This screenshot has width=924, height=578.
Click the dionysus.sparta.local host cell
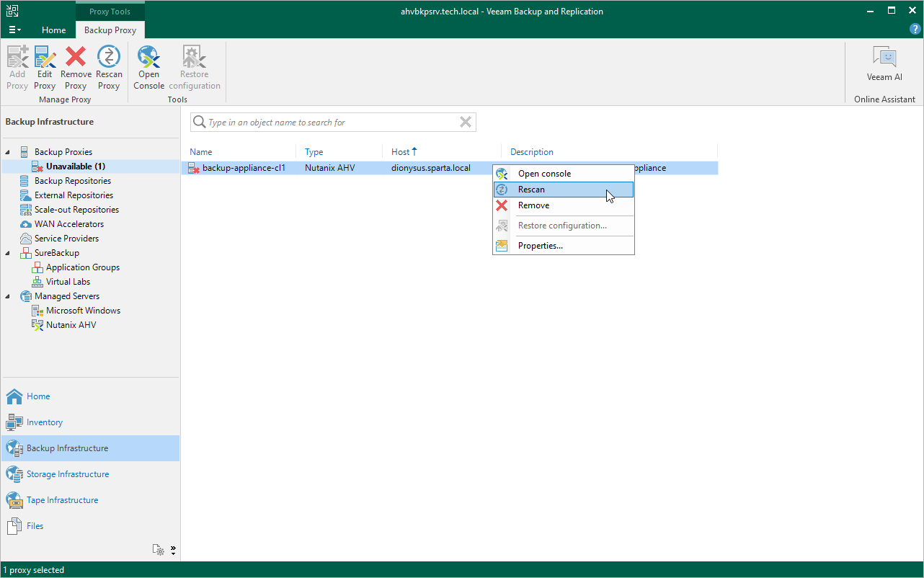(x=431, y=168)
